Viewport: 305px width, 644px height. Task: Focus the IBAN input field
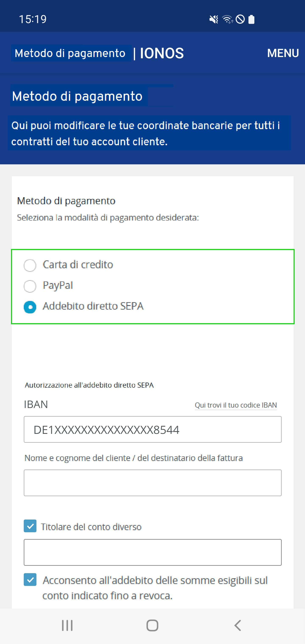pyautogui.click(x=153, y=429)
